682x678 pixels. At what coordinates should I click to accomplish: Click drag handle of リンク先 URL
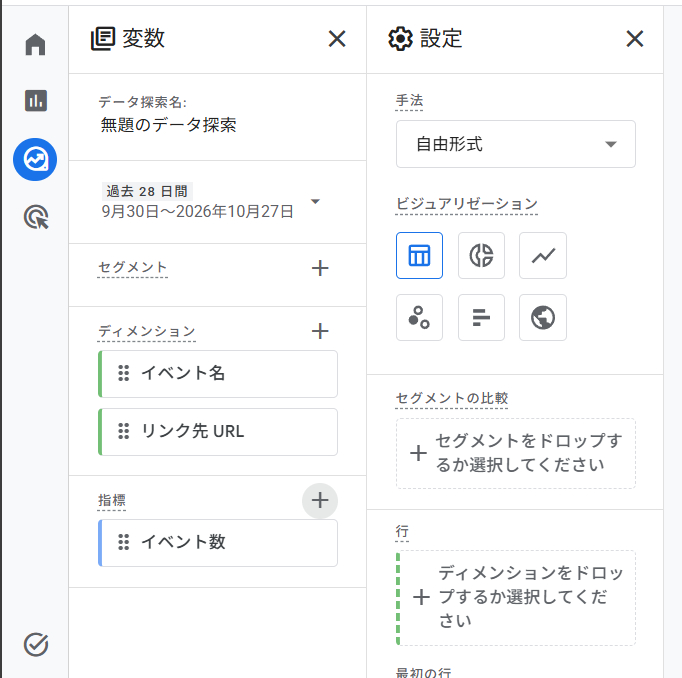click(x=124, y=431)
